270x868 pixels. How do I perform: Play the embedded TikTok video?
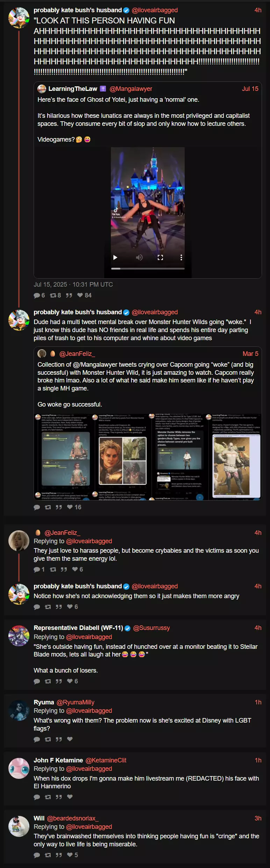click(115, 257)
